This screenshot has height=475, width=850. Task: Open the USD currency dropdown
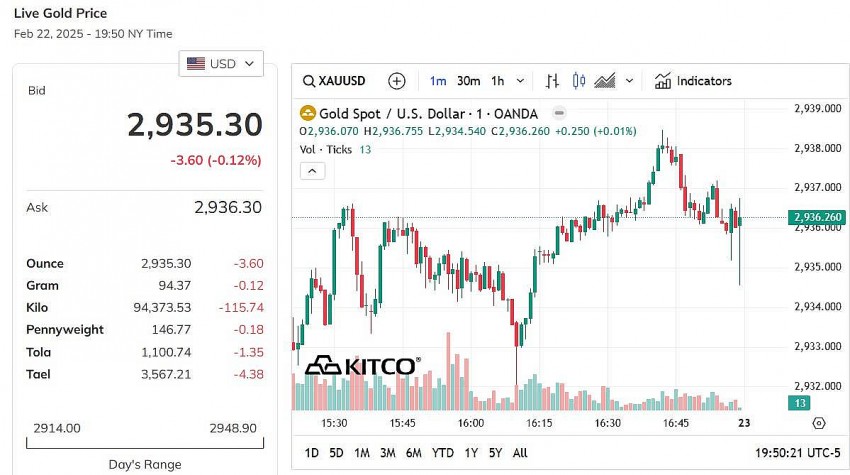point(221,64)
